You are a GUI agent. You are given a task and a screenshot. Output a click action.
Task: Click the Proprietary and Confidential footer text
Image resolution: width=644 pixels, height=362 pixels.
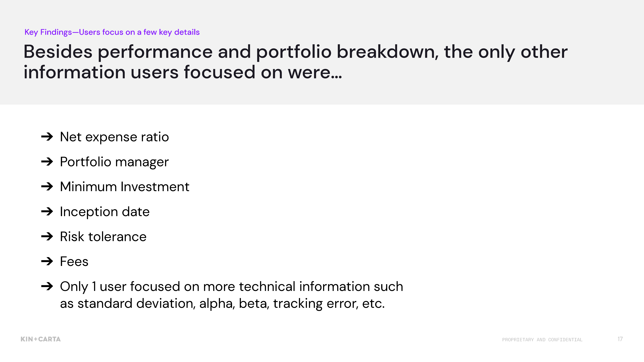[x=542, y=340]
